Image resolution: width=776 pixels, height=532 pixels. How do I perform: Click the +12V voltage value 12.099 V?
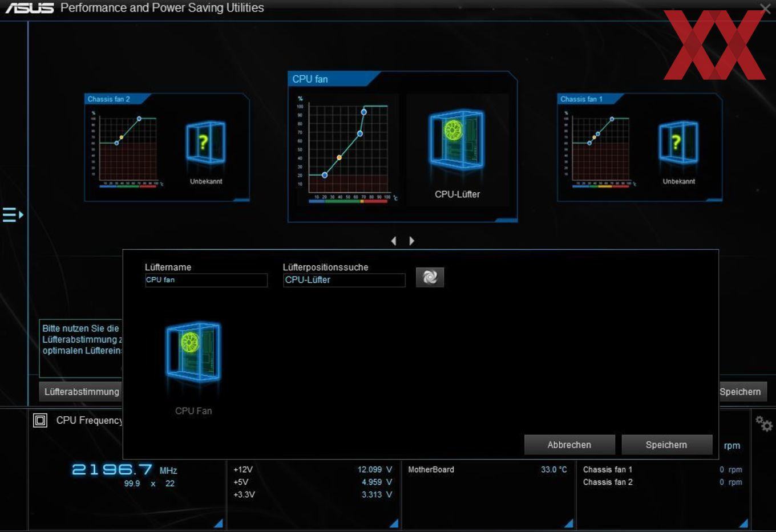(x=375, y=470)
